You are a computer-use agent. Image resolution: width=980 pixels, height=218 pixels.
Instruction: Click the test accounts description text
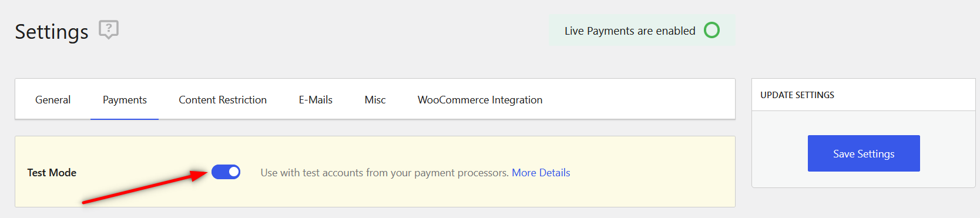(385, 173)
